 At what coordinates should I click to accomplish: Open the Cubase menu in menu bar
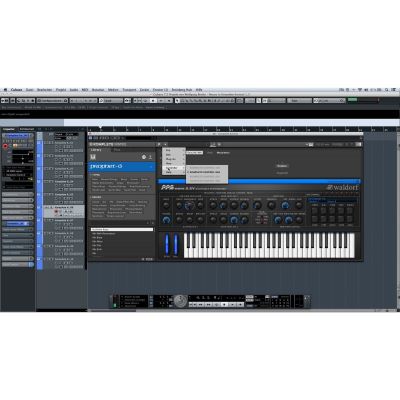[16, 90]
